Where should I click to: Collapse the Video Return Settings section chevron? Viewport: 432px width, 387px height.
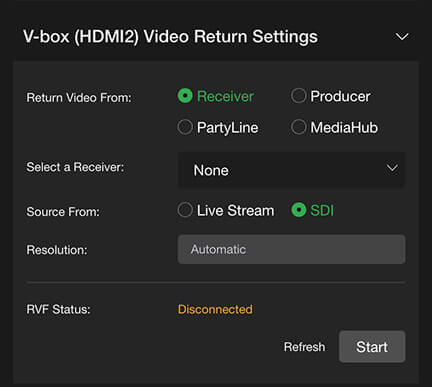(402, 36)
